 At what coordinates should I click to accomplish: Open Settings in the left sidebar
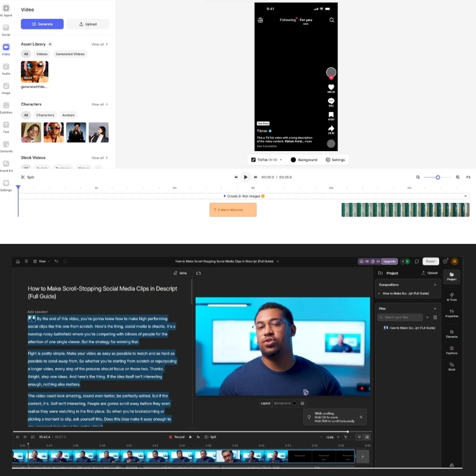[6, 185]
